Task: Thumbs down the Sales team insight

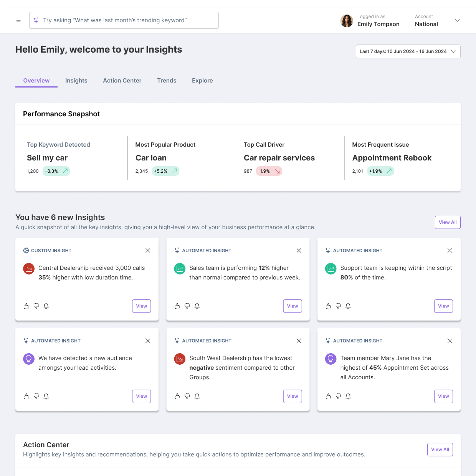Action: click(x=187, y=306)
